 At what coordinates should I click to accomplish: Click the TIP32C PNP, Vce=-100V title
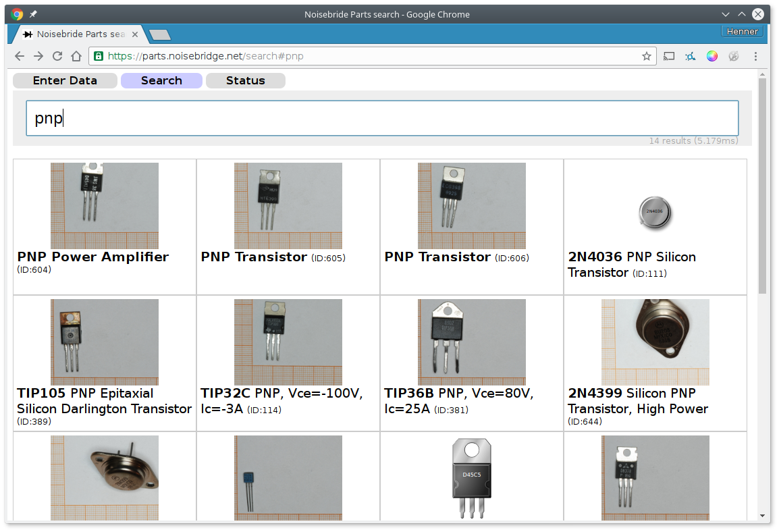(281, 401)
